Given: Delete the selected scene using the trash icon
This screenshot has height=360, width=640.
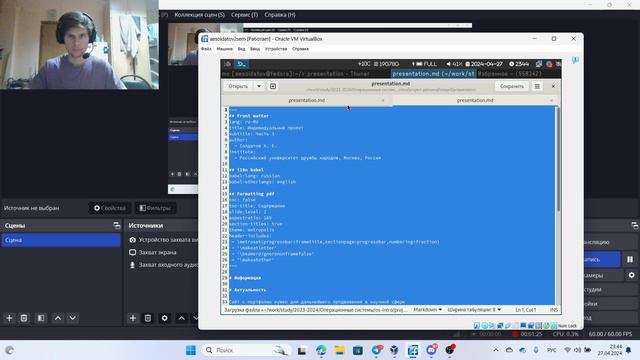Looking at the screenshot, I should pyautogui.click(x=24, y=318).
